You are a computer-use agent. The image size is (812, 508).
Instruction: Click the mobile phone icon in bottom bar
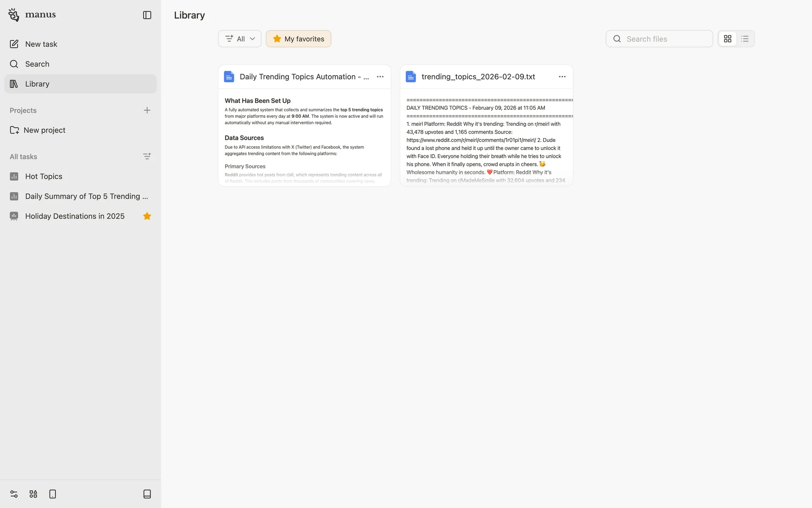tap(52, 494)
